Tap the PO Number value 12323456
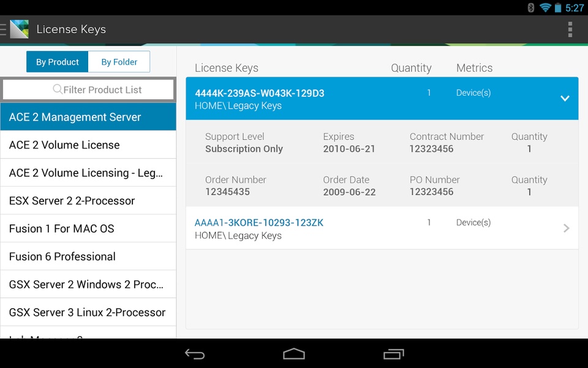The height and width of the screenshot is (368, 588). pyautogui.click(x=431, y=192)
